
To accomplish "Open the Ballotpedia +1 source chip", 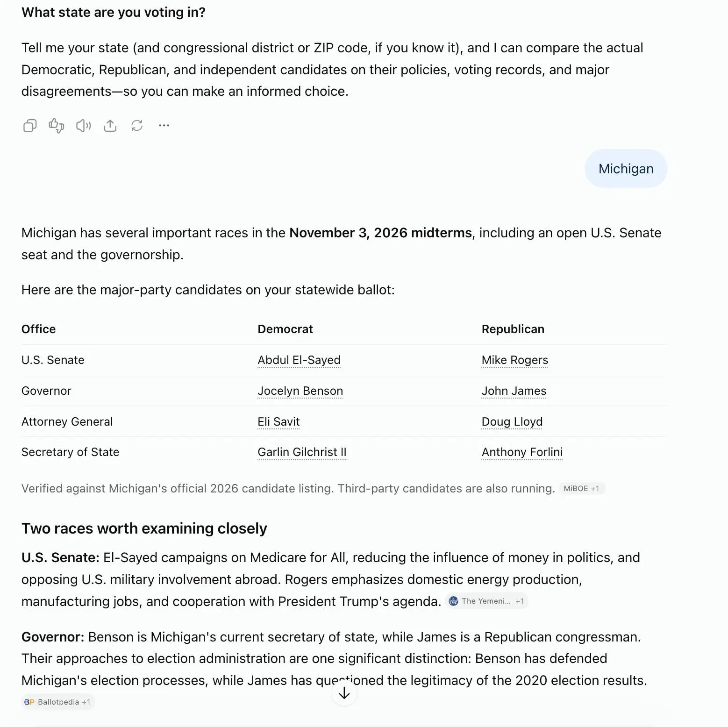I will coord(58,702).
